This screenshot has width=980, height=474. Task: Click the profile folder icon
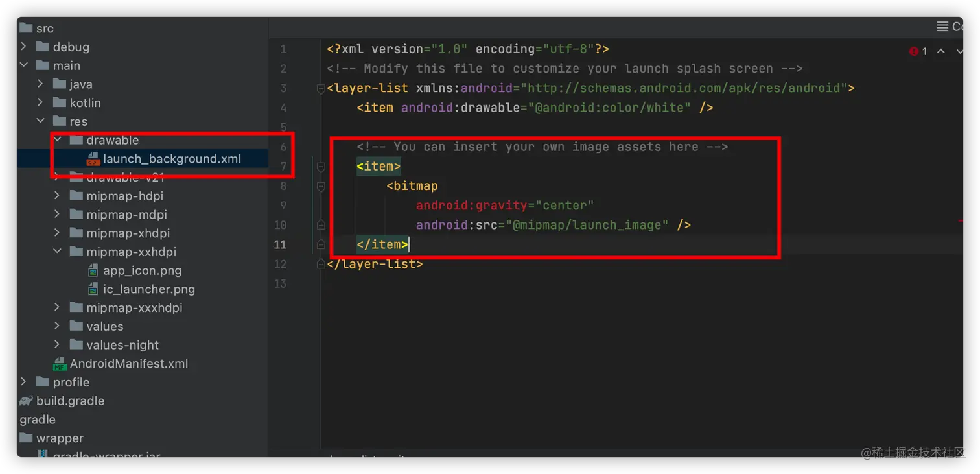click(x=43, y=382)
